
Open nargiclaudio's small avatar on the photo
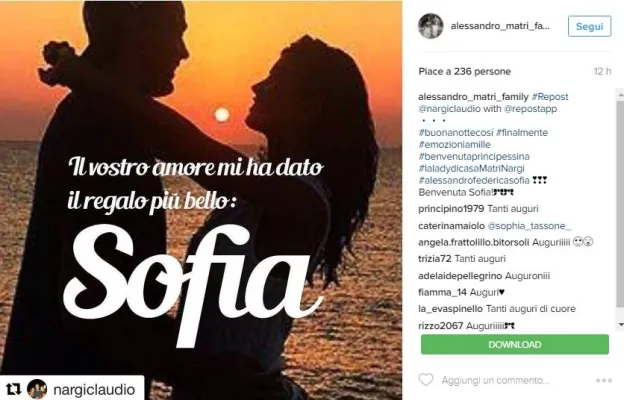(37, 389)
